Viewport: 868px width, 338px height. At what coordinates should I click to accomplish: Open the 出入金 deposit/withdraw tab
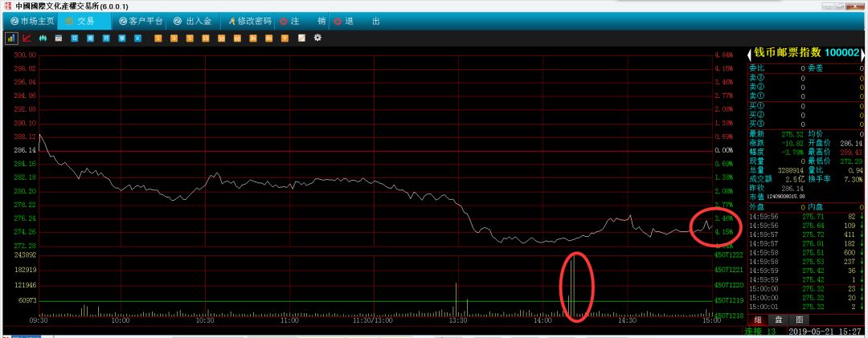(x=192, y=22)
